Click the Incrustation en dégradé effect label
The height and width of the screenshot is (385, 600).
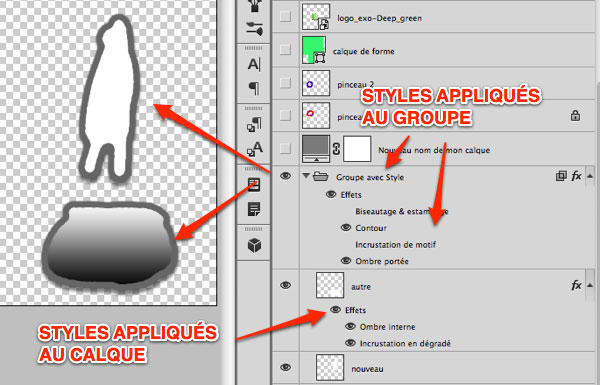tap(405, 344)
